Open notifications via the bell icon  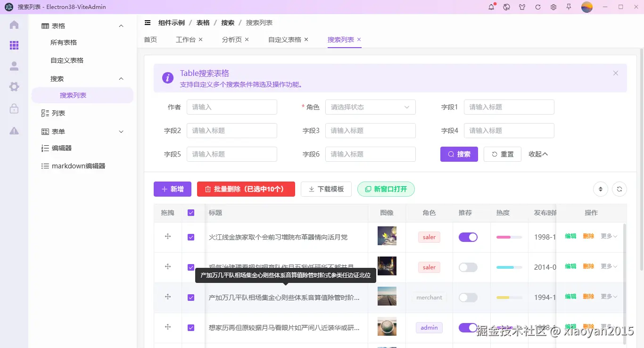click(492, 7)
